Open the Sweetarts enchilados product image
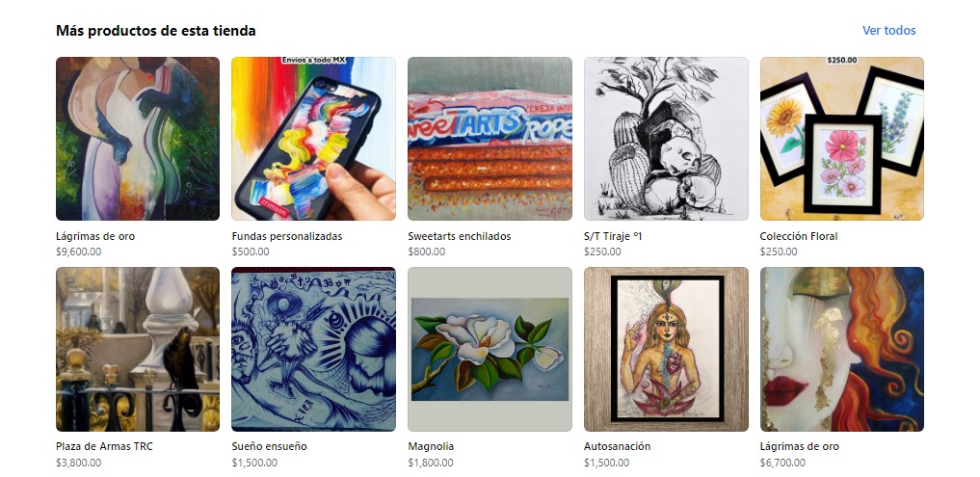 (490, 139)
